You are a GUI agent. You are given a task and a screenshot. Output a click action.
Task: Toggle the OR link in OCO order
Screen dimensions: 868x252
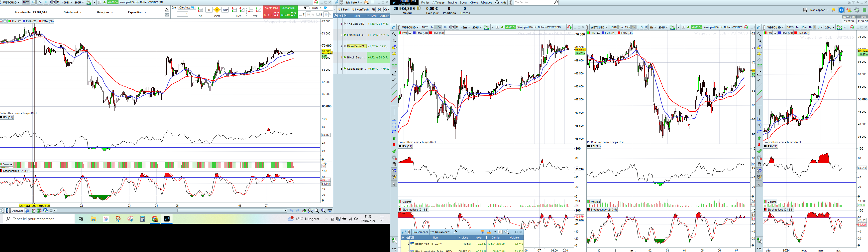(x=217, y=10)
